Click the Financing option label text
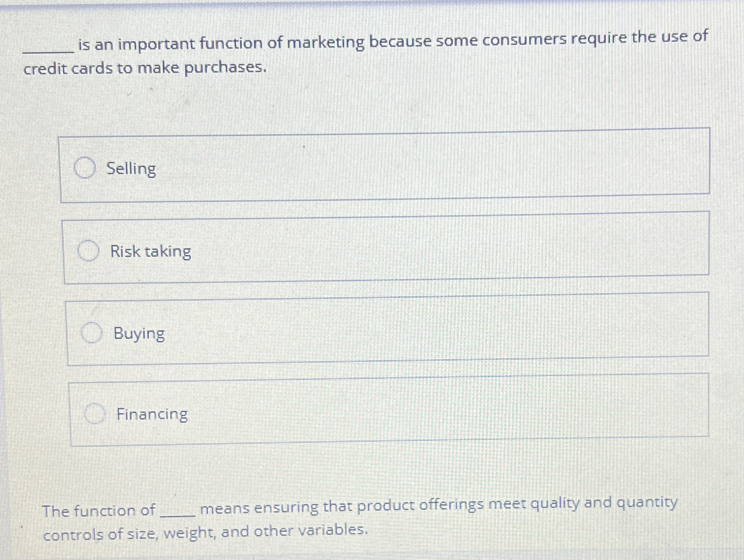 click(152, 414)
